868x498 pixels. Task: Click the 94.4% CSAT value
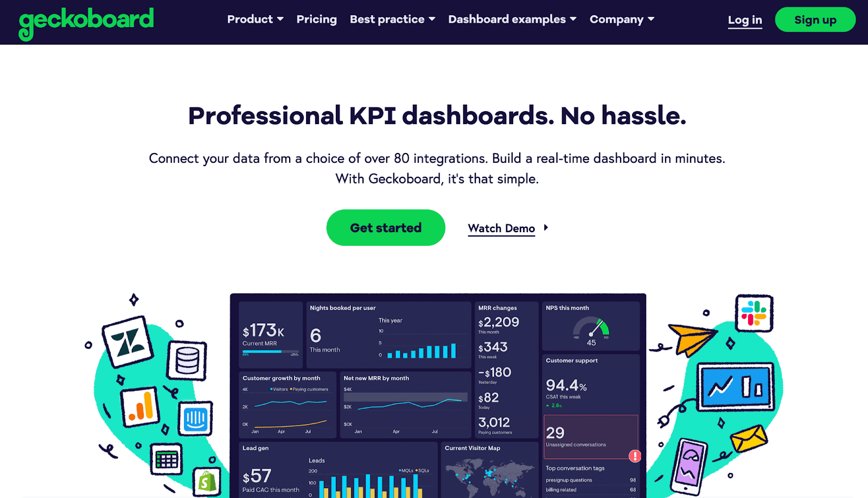pyautogui.click(x=566, y=385)
